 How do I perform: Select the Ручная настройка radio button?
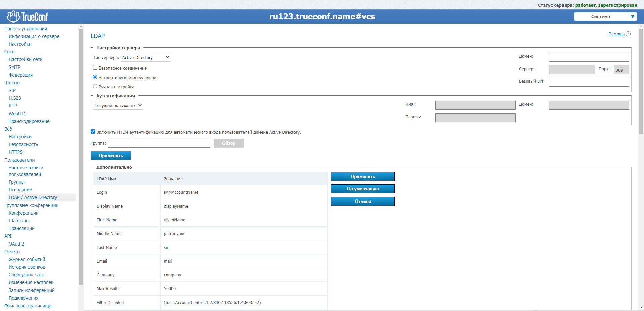tap(95, 86)
